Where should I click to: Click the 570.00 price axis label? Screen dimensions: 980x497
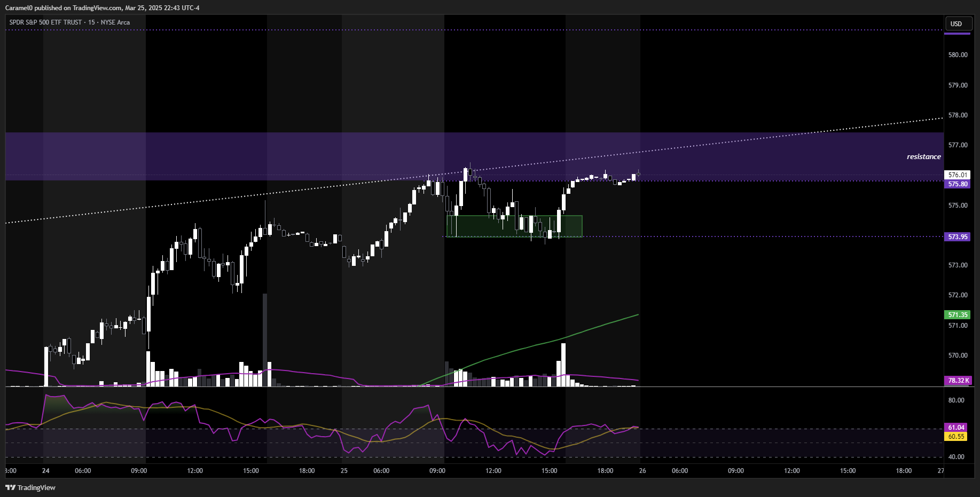[x=958, y=356]
